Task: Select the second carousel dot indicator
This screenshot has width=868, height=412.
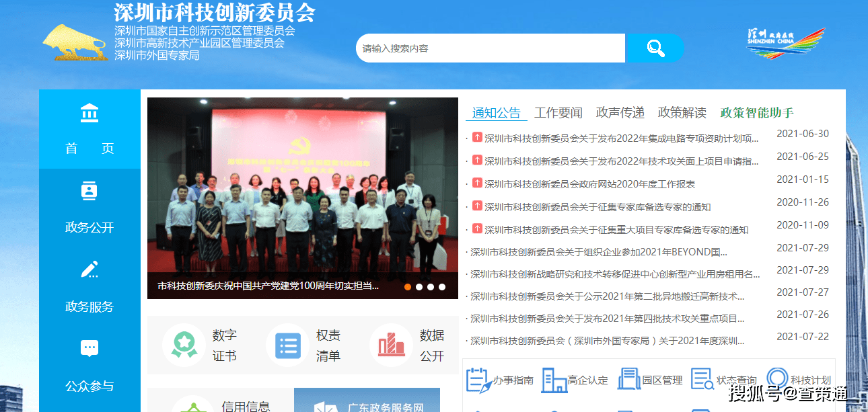Action: tap(419, 287)
